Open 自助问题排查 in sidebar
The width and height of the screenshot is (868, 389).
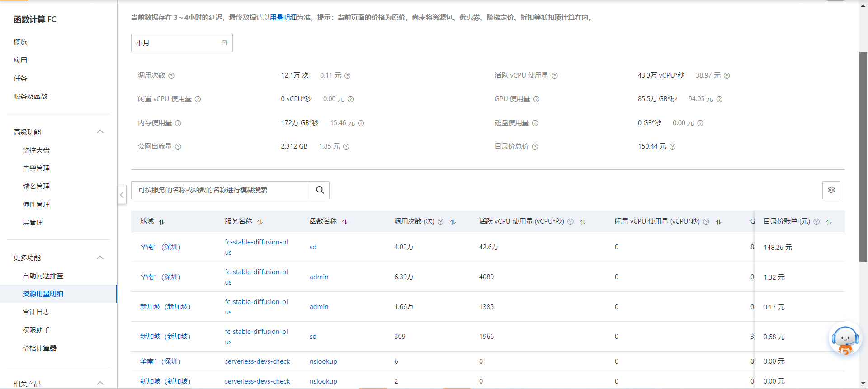(43, 276)
